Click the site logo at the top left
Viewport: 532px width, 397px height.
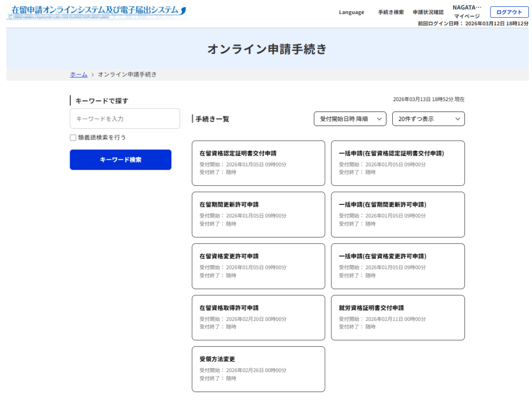[x=97, y=12]
